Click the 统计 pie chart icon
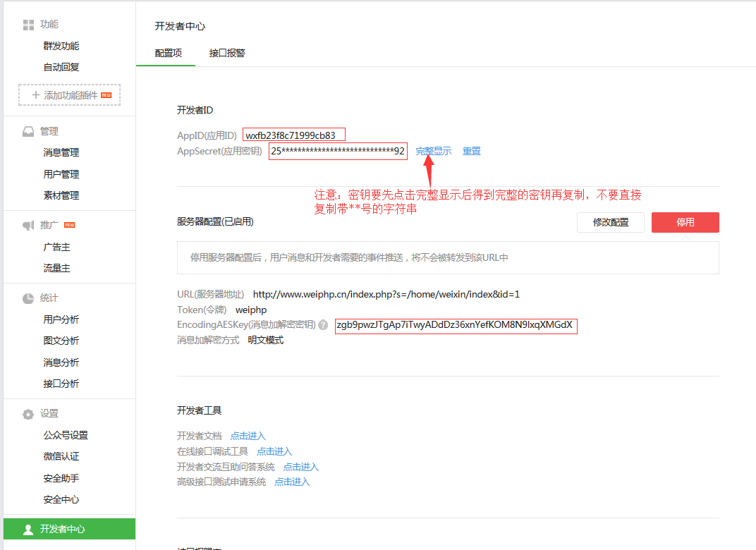 pos(28,298)
